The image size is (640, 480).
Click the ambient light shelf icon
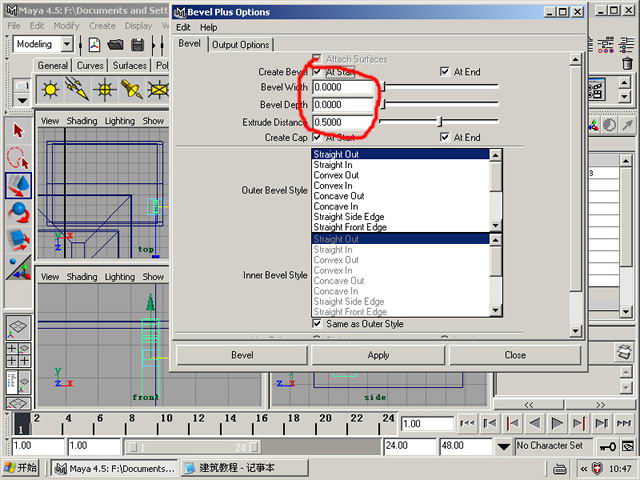104,89
